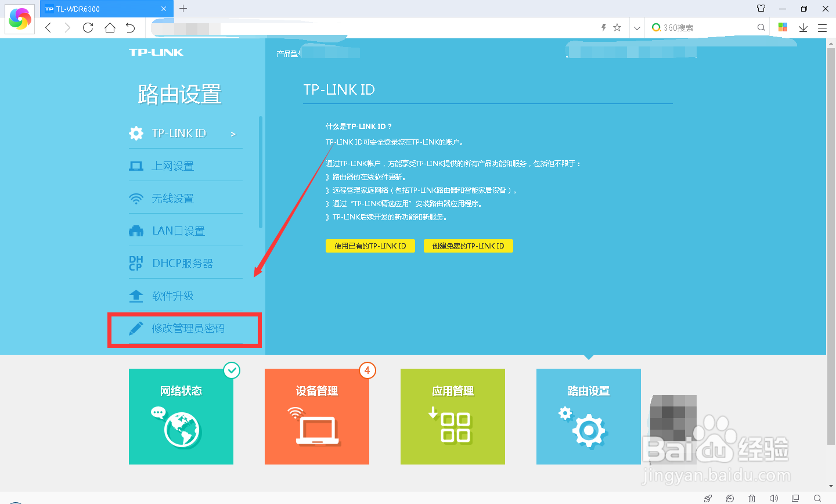The width and height of the screenshot is (836, 504).
Task: Click the trash bin icon in status bar
Action: [x=752, y=498]
